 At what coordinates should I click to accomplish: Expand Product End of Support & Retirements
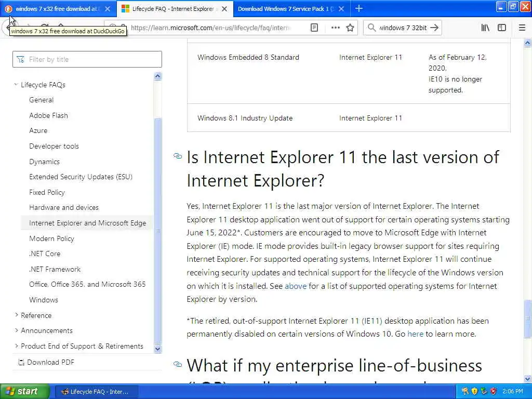click(16, 346)
